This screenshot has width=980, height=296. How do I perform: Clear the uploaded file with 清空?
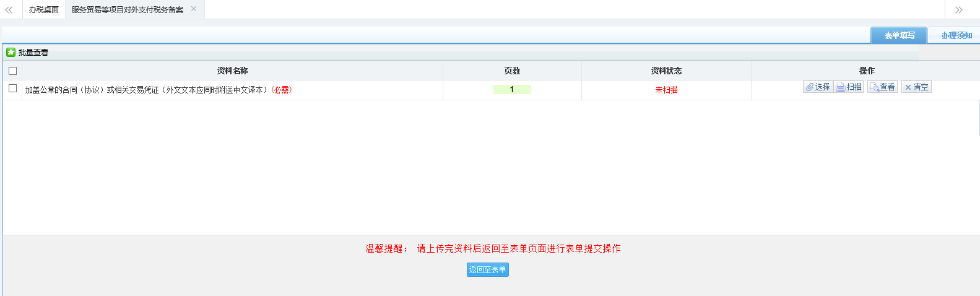[x=916, y=87]
